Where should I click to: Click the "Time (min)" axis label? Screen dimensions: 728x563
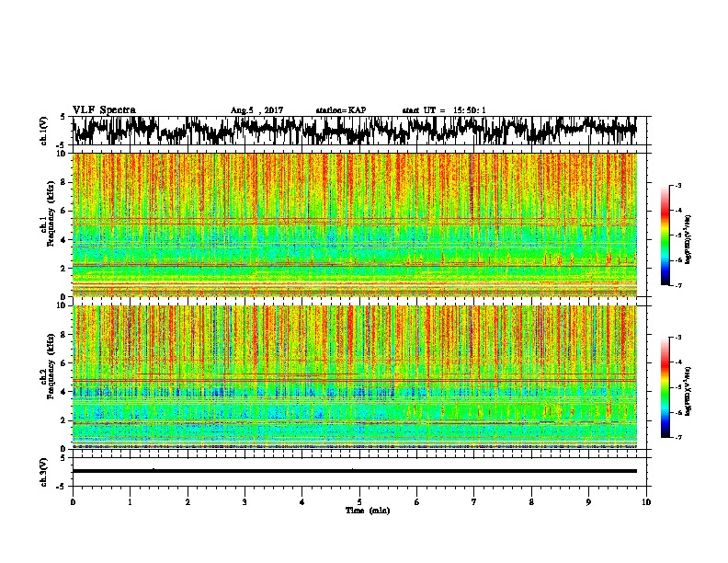368,511
